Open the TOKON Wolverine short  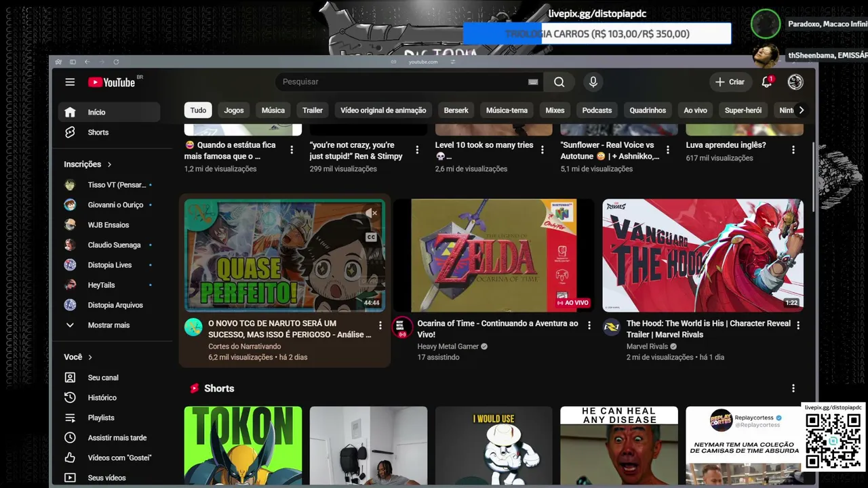[x=243, y=446]
